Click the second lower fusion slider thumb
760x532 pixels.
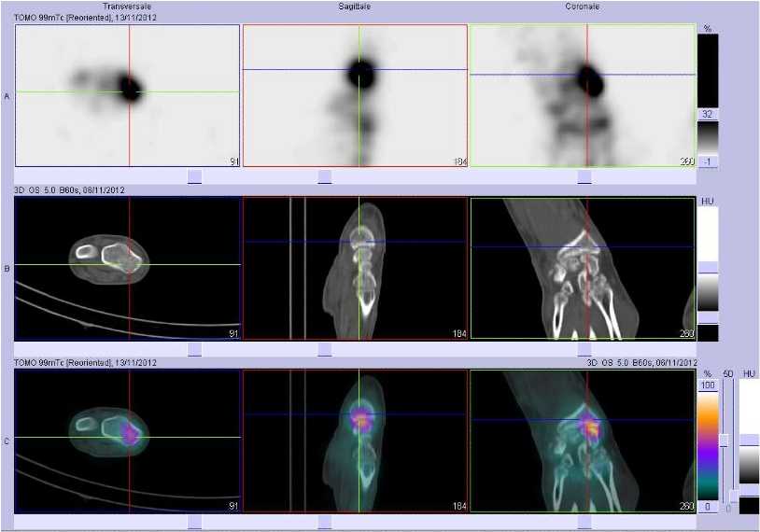[x=734, y=497]
